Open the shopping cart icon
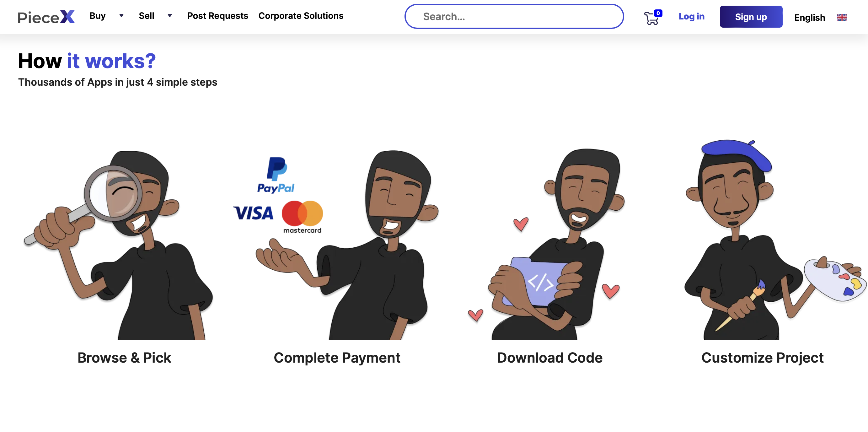The image size is (868, 432). coord(651,18)
